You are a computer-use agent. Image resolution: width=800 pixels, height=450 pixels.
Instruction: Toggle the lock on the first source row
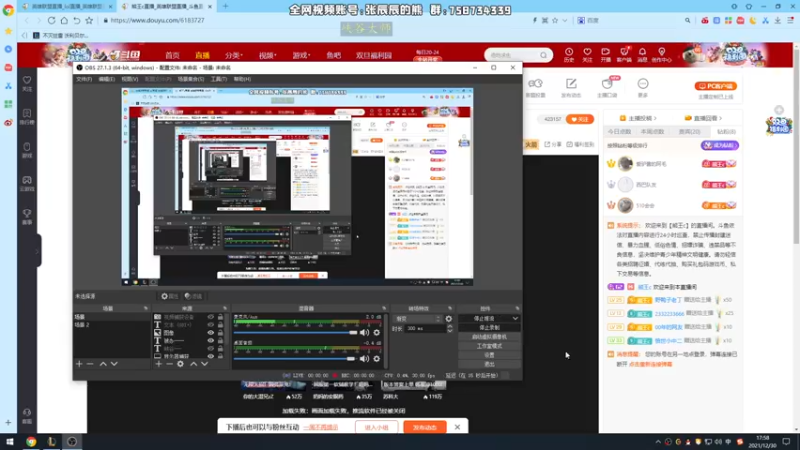click(220, 317)
